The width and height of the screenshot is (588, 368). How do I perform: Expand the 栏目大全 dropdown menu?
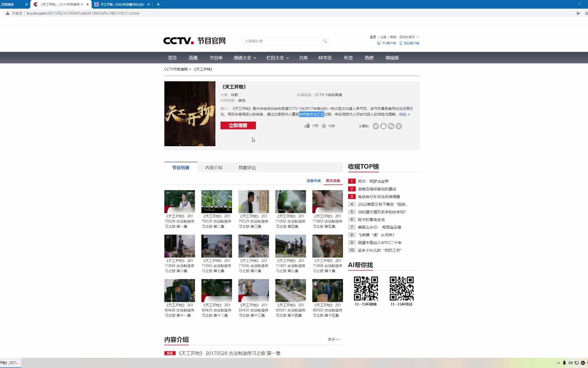pyautogui.click(x=278, y=58)
